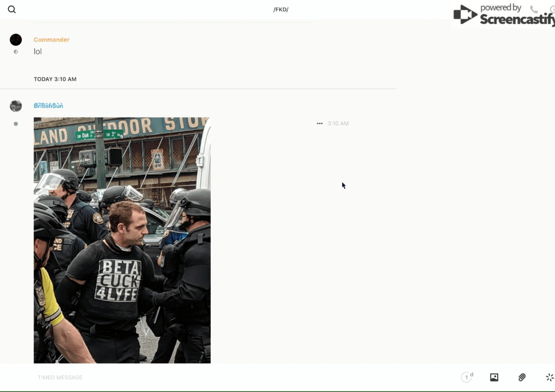Click the BritishSun username
This screenshot has width=555, height=392.
pyautogui.click(x=48, y=105)
